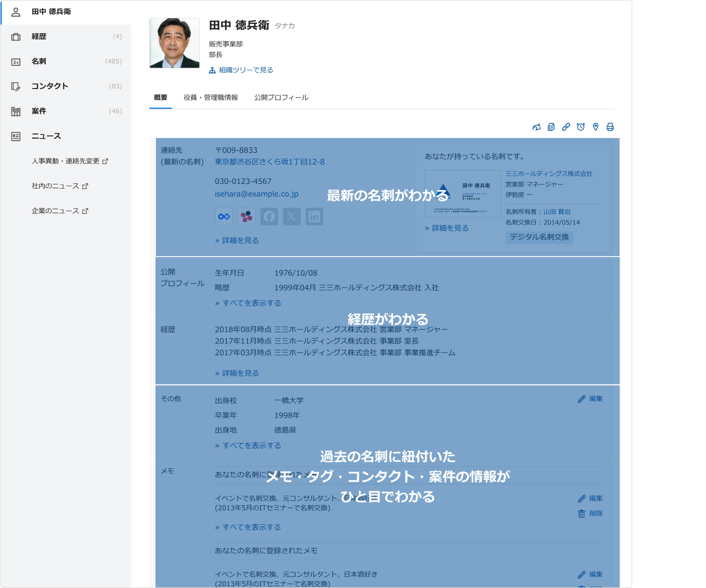706x588 pixels.
Task: Set a reminder with alarm clock icon
Action: (x=581, y=127)
